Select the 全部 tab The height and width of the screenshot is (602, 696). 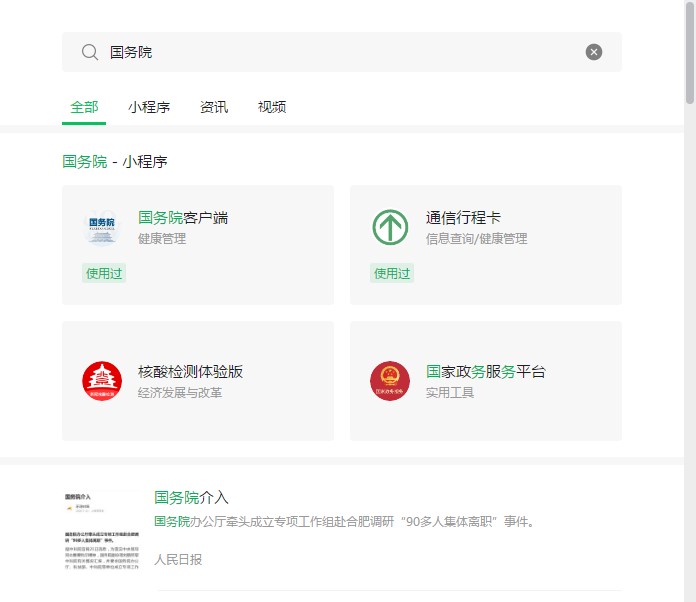click(x=84, y=107)
